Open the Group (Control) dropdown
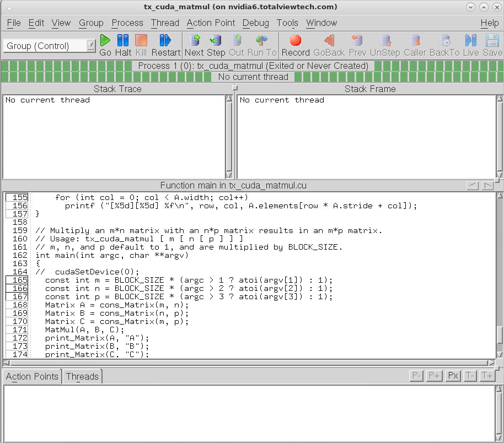This screenshot has height=443, width=504. 49,46
